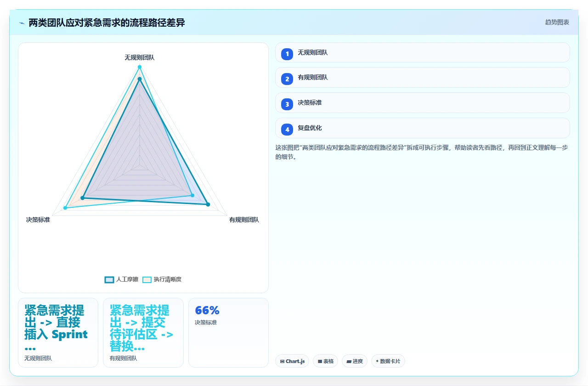Click the 进度 tag

(355, 361)
